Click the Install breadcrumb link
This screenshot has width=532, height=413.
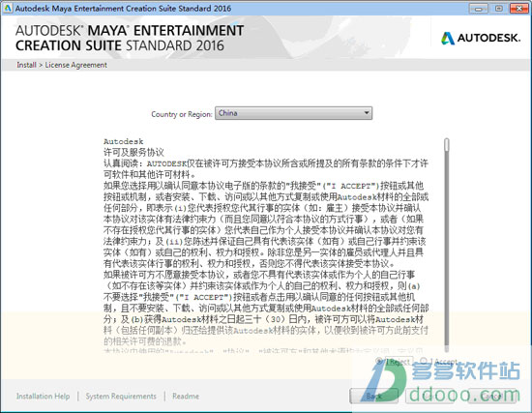26,65
